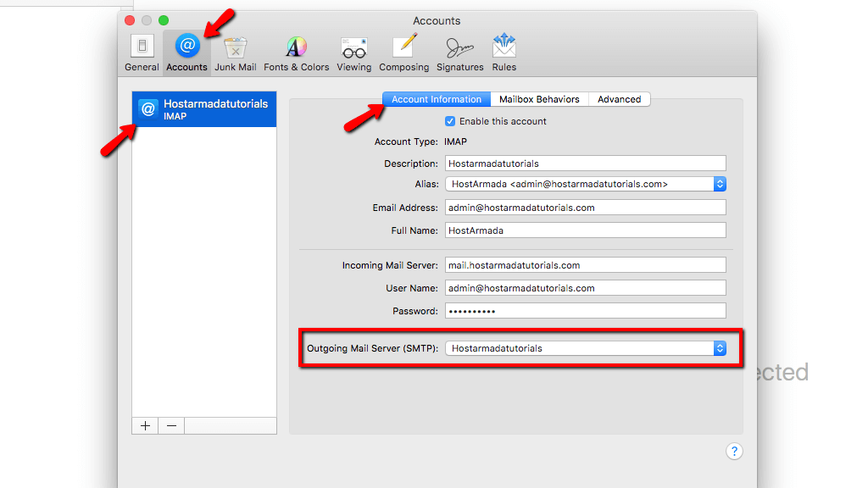868x488 pixels.
Task: Add a new account with plus button
Action: pyautogui.click(x=145, y=425)
